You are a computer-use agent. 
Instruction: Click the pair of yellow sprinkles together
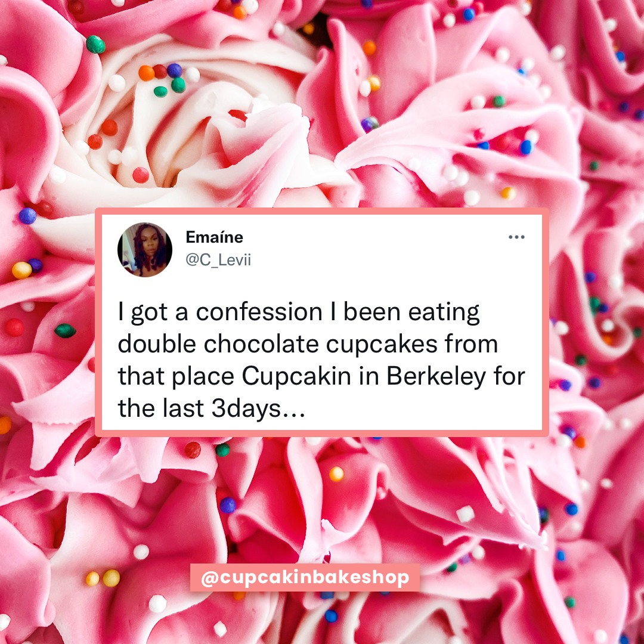click(x=103, y=578)
